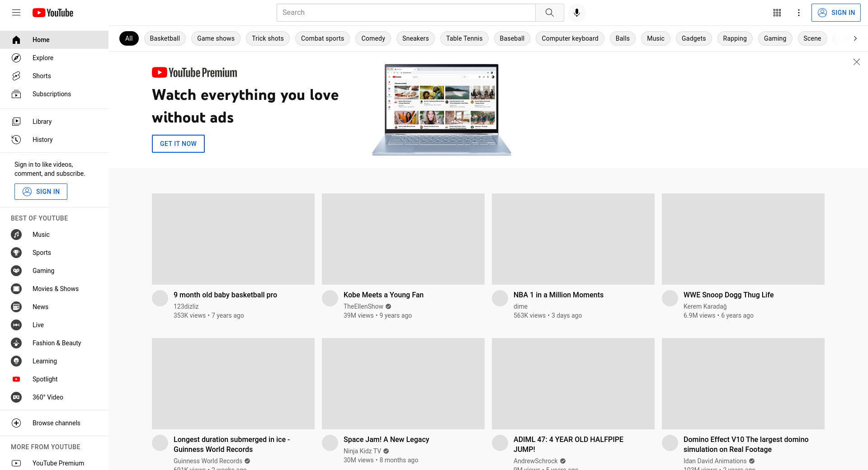Start voice search with microphone
Viewport: 868px width, 470px height.
pos(576,13)
